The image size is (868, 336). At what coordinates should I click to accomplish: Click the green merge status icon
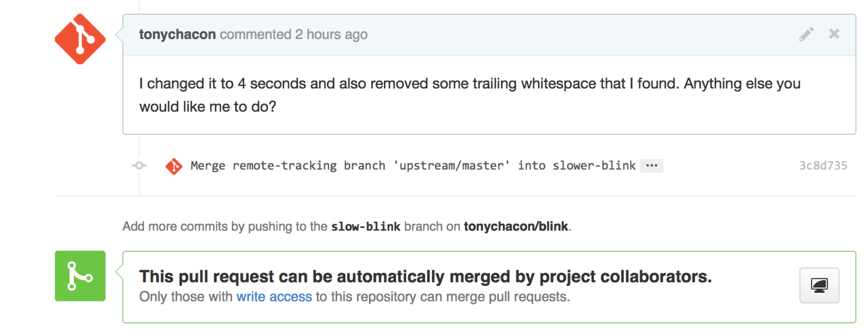(x=80, y=276)
